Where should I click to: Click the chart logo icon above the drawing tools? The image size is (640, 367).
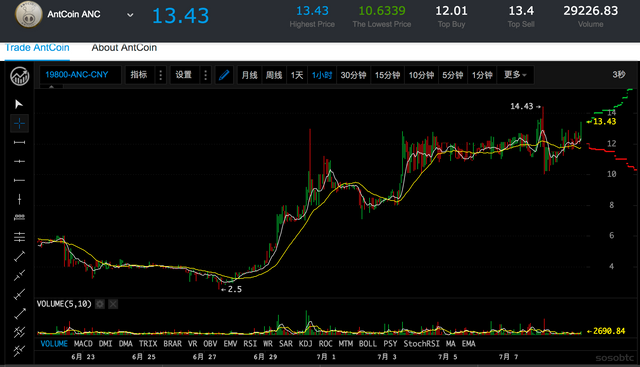pyautogui.click(x=20, y=76)
